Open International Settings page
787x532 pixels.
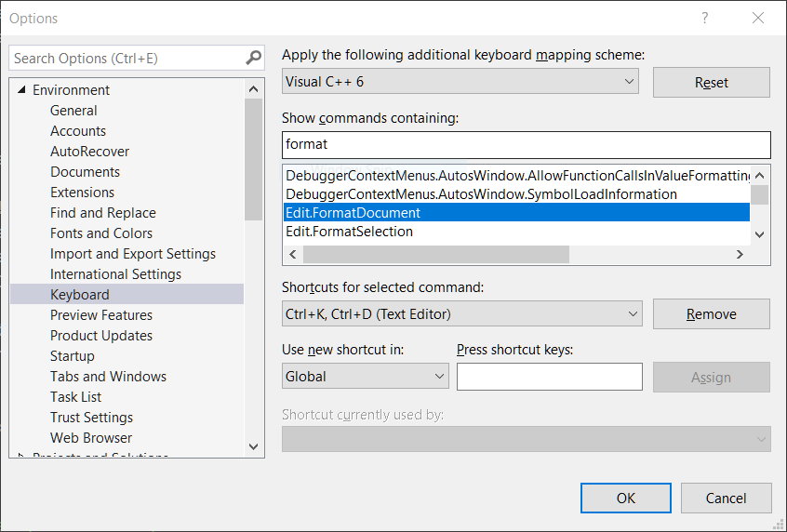(116, 274)
